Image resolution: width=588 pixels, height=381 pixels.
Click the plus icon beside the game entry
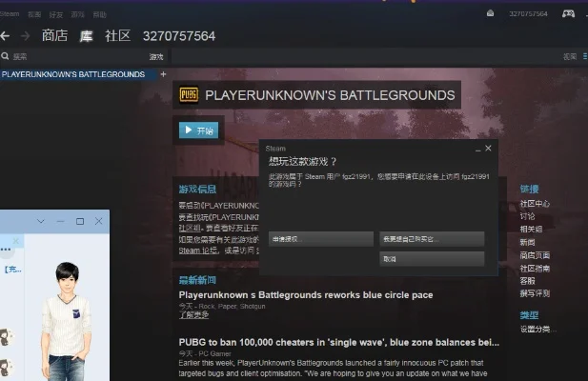point(163,74)
